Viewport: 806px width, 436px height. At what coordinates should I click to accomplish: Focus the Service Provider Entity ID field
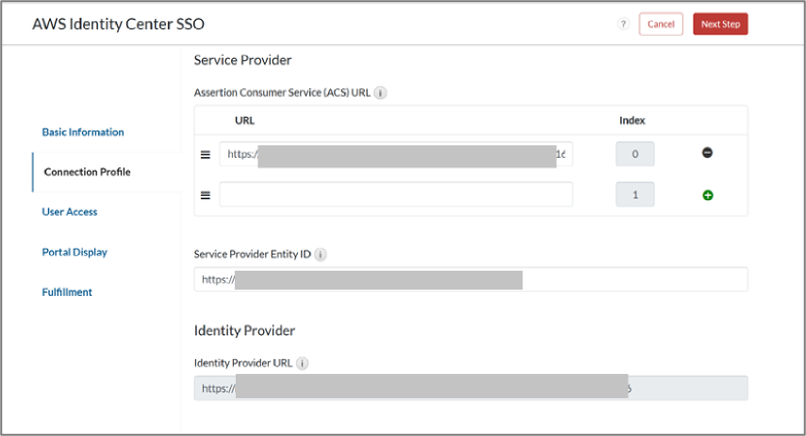point(471,279)
